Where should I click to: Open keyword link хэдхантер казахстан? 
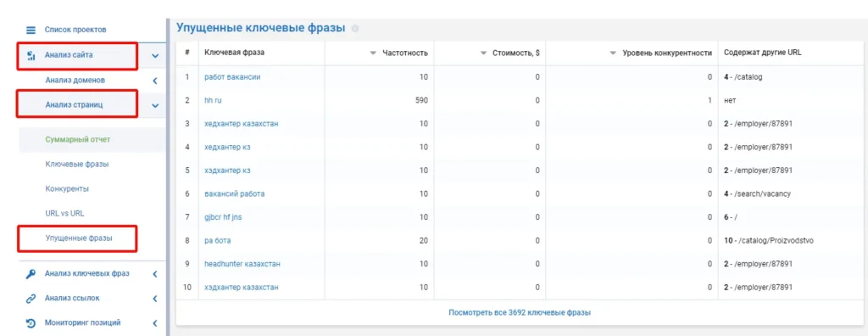point(242,287)
